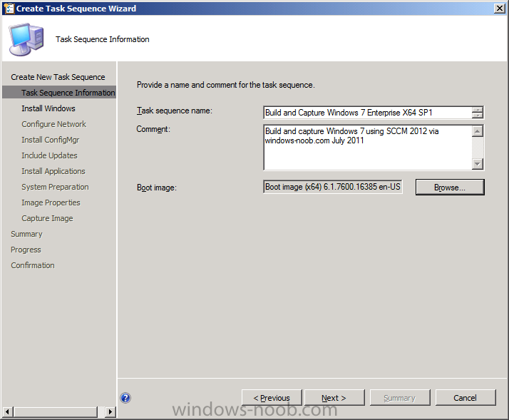
Task: Select the Task Sequence Information step
Action: coord(59,93)
